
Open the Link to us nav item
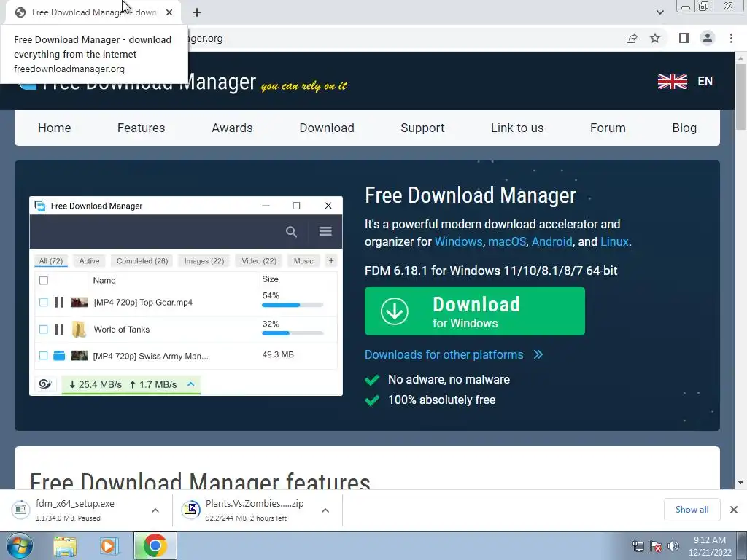[517, 128]
